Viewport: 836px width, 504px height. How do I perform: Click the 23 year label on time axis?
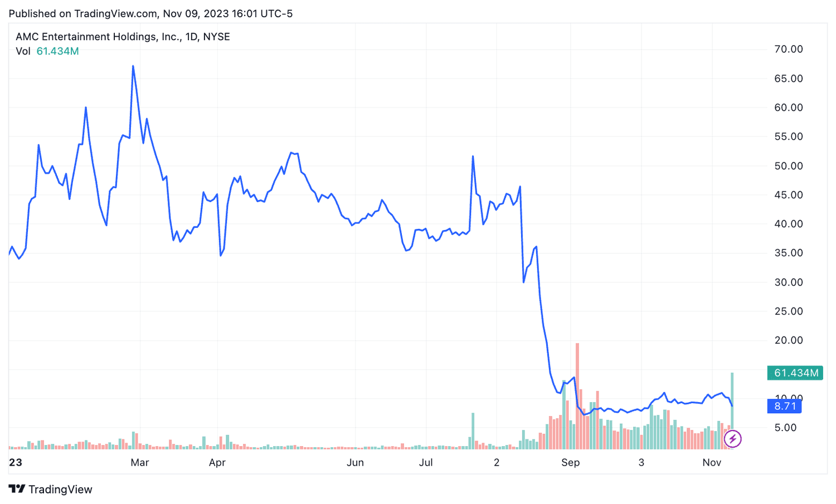(x=16, y=462)
